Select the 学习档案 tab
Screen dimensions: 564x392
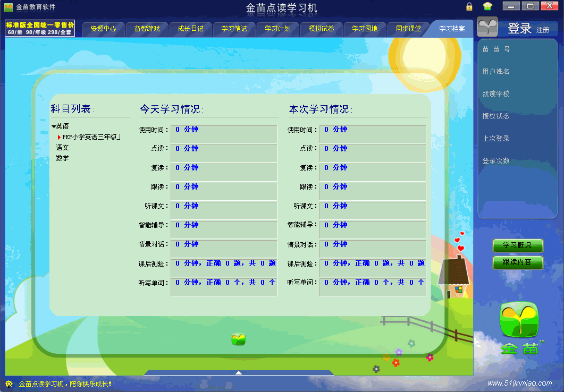pyautogui.click(x=452, y=29)
